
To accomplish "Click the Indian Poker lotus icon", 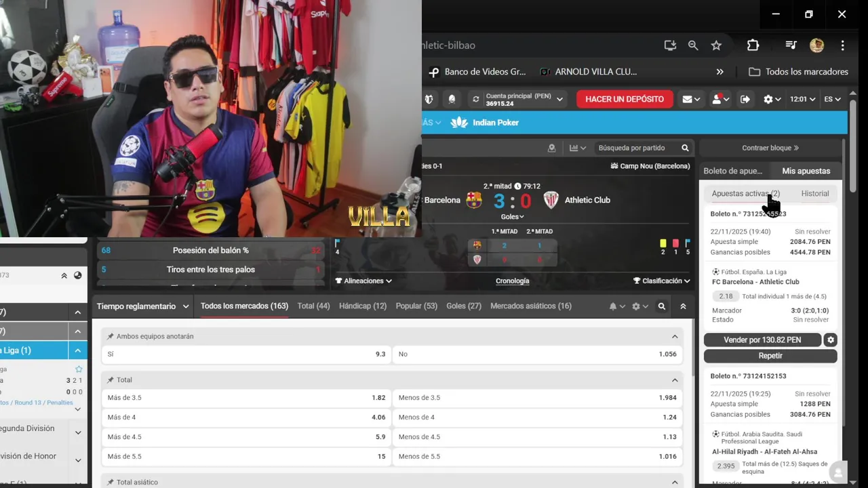I will (x=459, y=123).
